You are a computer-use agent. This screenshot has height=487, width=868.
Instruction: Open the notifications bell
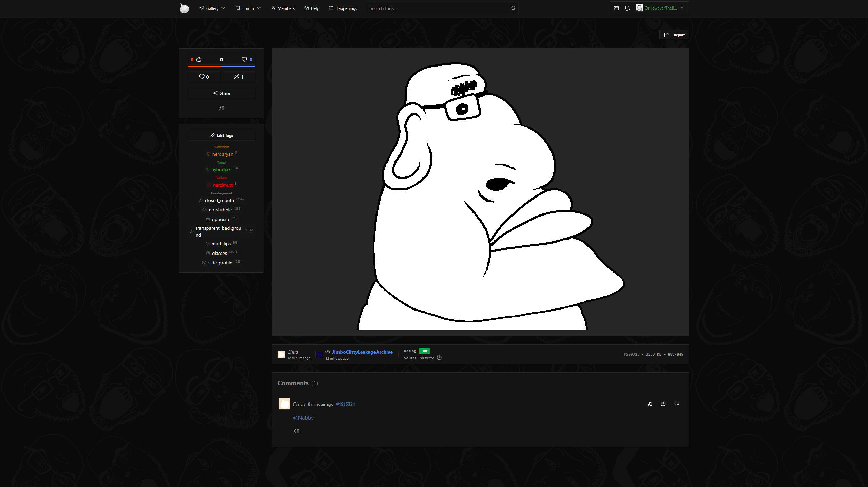coord(627,8)
